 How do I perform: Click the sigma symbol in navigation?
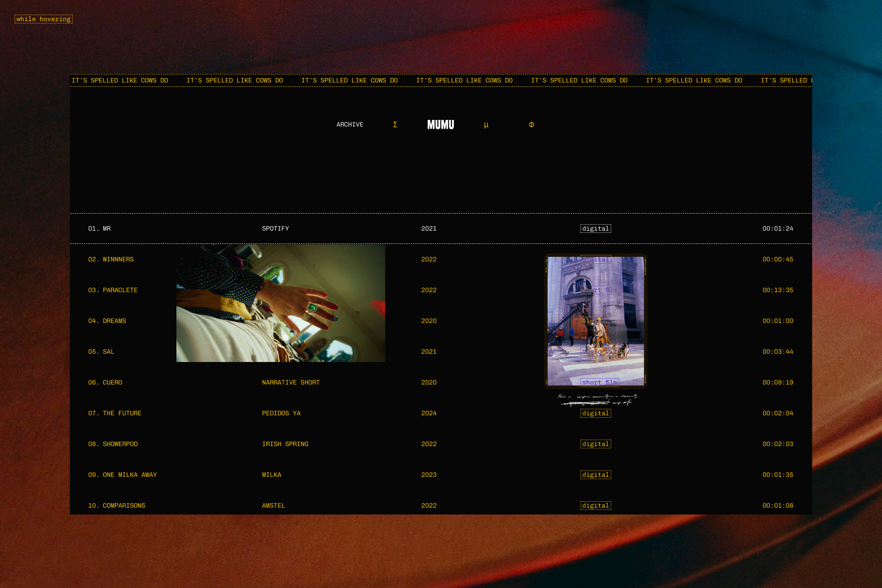tap(395, 125)
